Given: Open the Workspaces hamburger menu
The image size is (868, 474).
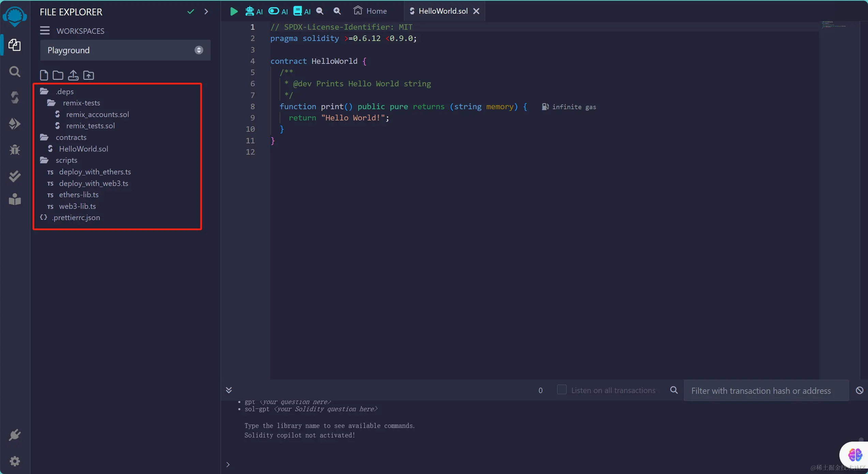Looking at the screenshot, I should coord(45,31).
